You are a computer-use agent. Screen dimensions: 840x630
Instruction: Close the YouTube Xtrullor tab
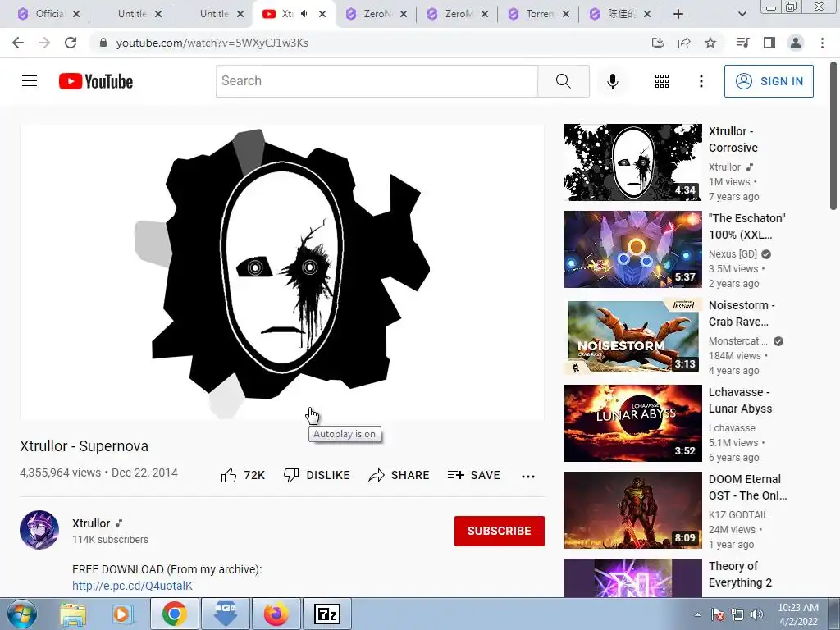[x=322, y=14]
